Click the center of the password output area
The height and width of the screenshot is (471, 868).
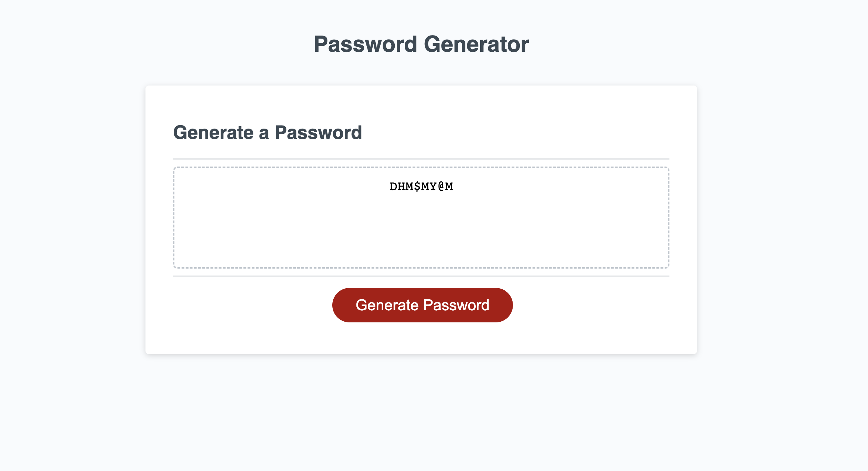pyautogui.click(x=421, y=217)
